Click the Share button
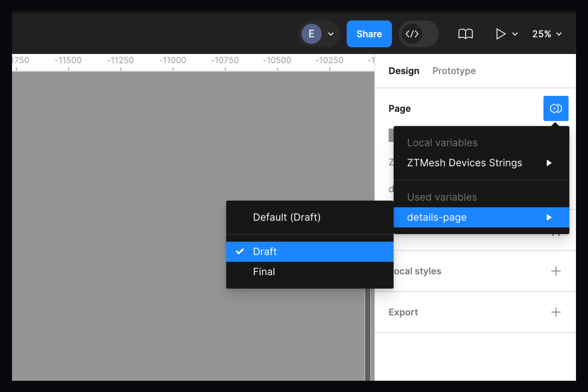 tap(369, 34)
